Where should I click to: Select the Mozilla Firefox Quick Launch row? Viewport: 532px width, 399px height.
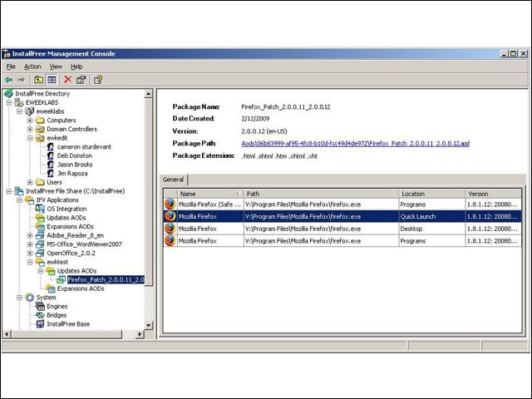tap(342, 216)
